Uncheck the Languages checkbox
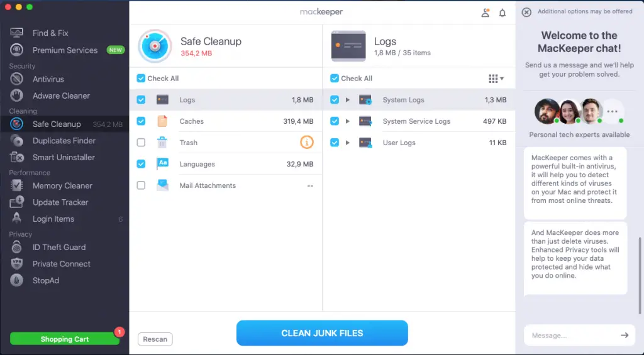 click(x=141, y=164)
